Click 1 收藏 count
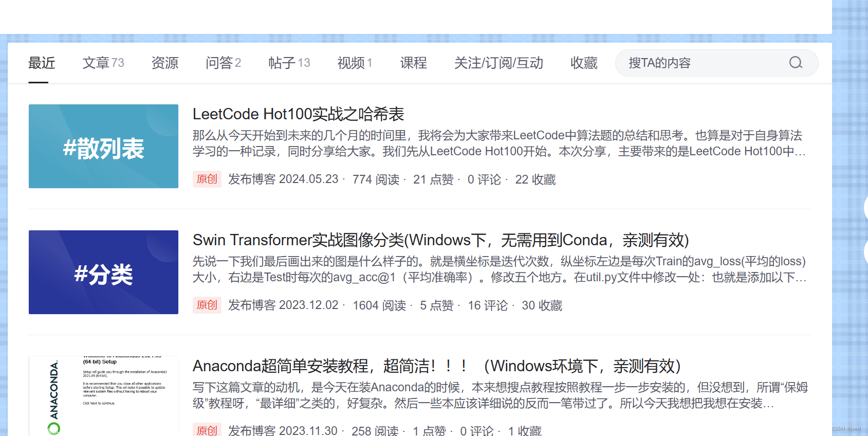868x436 pixels. pos(525,430)
